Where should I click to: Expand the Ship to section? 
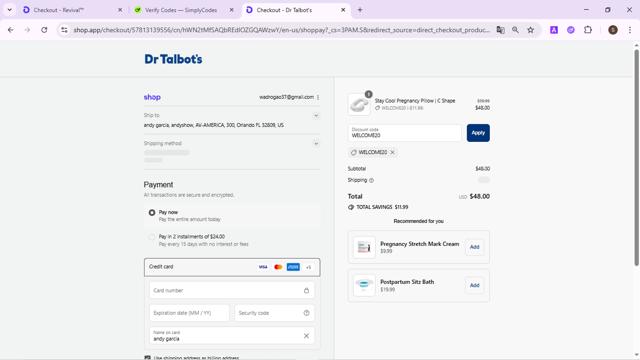(x=316, y=116)
